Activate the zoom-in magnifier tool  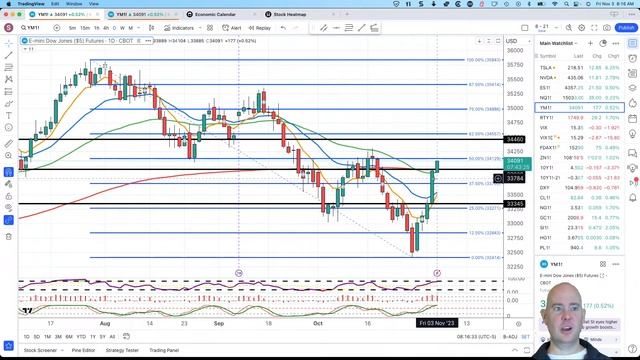[x=9, y=156]
